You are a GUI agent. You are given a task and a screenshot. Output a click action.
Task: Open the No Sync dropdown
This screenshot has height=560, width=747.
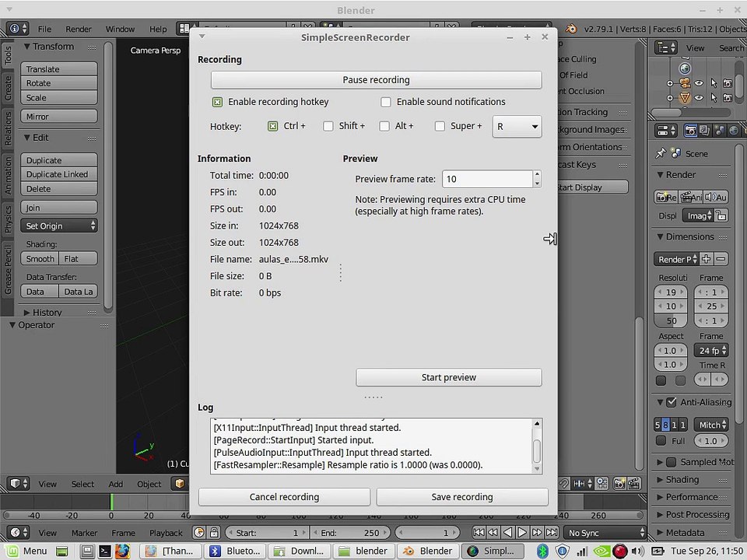coord(605,533)
